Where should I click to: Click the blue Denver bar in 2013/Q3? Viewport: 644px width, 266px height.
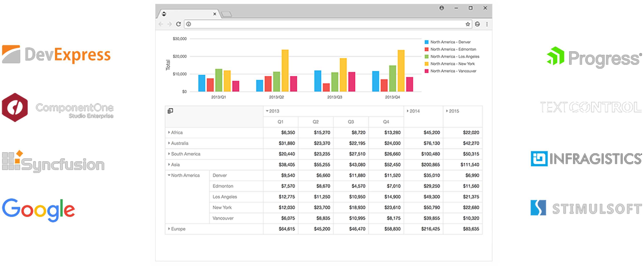[318, 81]
